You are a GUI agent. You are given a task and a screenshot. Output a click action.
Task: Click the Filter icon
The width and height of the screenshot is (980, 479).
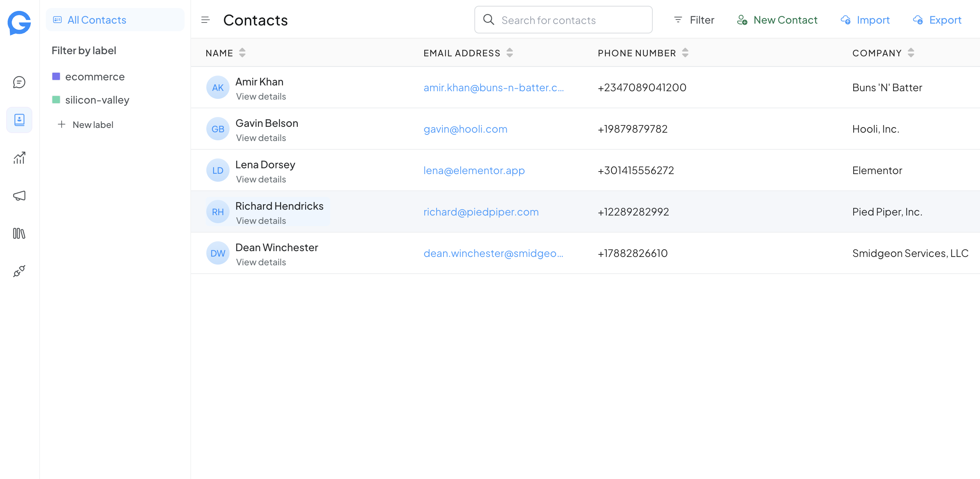[x=679, y=20]
